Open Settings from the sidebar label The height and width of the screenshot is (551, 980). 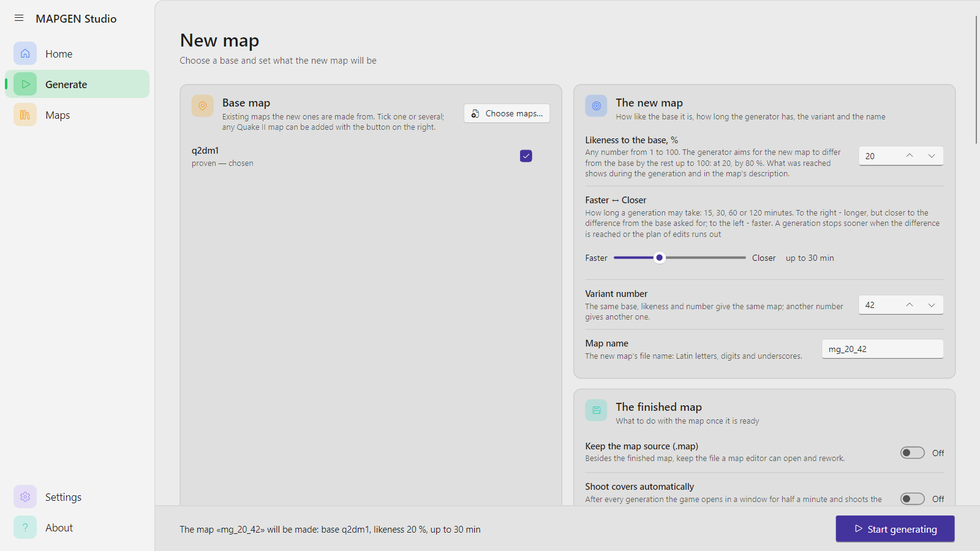(x=63, y=497)
